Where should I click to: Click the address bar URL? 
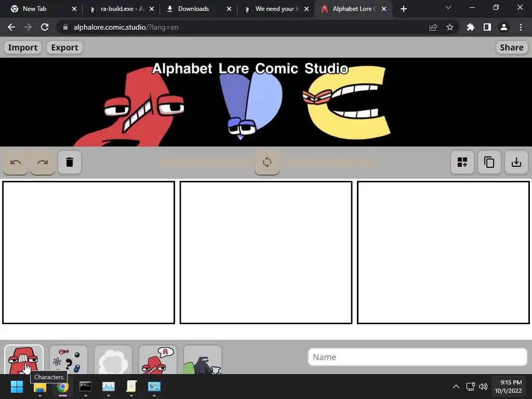(x=126, y=27)
